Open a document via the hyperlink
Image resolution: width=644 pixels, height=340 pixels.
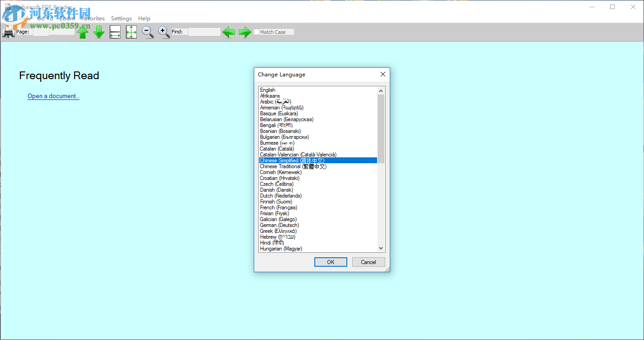click(x=53, y=96)
